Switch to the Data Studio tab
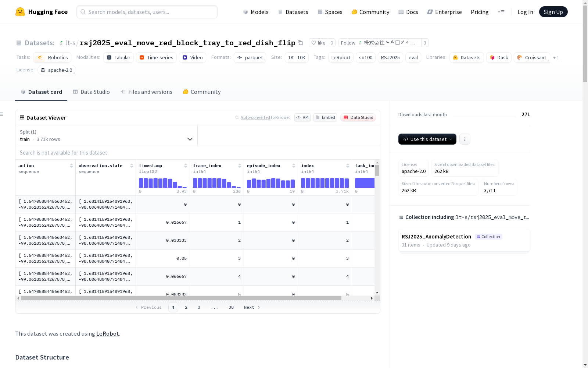The height and width of the screenshot is (368, 588). 92,92
